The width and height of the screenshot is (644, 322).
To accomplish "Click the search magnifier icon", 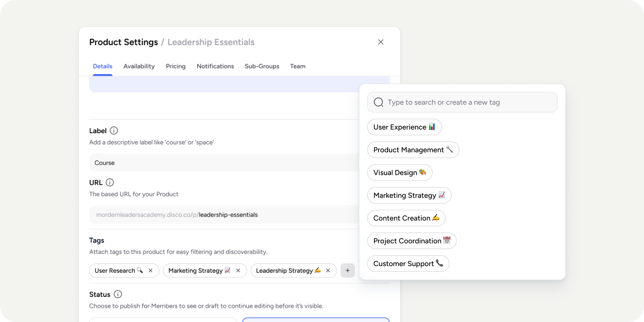I will pyautogui.click(x=378, y=102).
